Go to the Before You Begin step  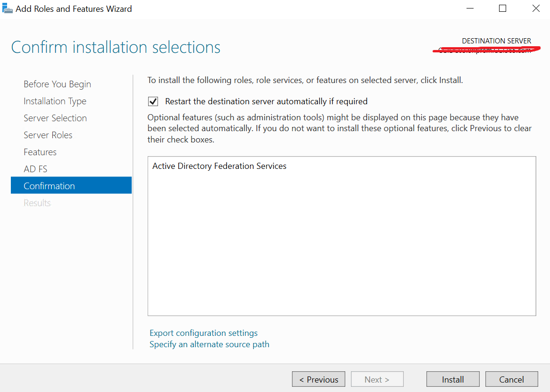pos(57,84)
